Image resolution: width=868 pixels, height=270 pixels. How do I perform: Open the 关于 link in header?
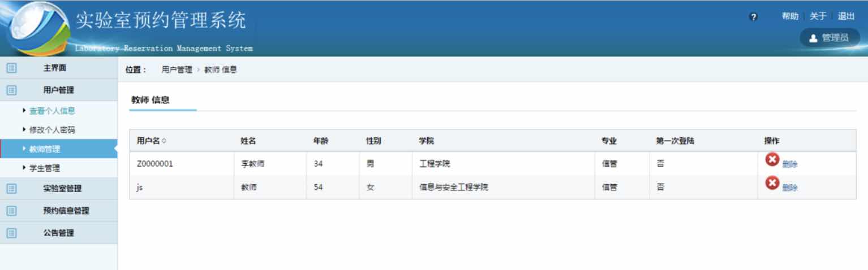tap(818, 16)
